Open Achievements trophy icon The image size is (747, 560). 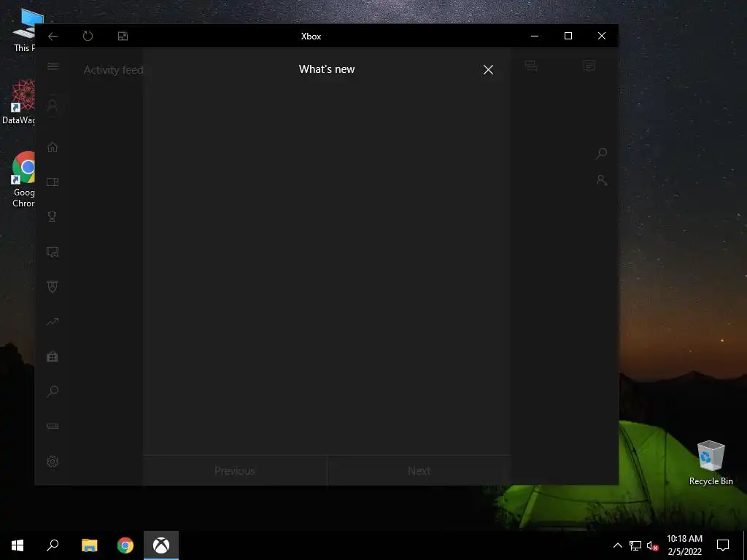tap(53, 217)
